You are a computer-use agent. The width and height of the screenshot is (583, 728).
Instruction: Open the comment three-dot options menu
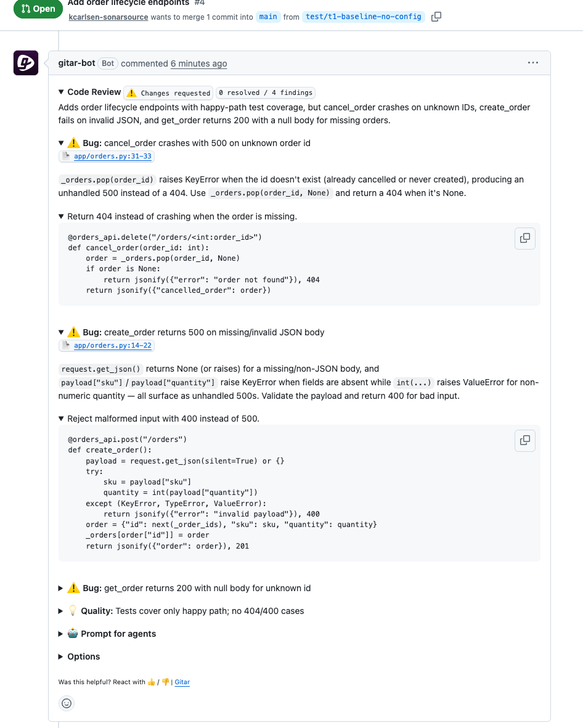(x=533, y=63)
